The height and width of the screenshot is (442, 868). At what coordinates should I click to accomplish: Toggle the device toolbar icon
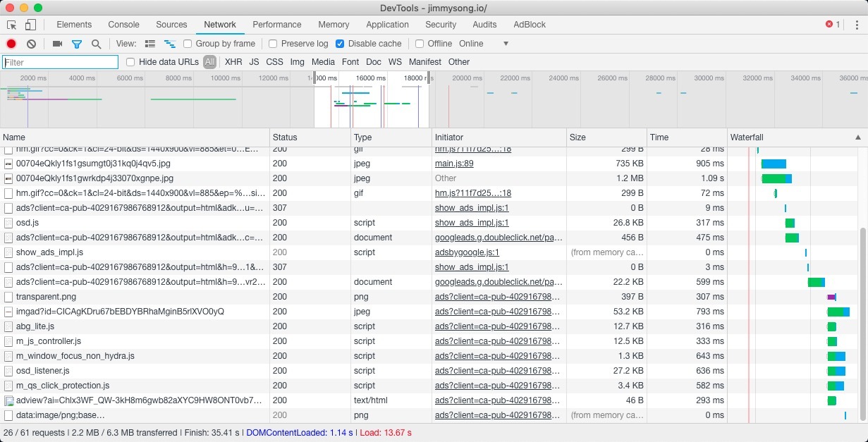click(x=30, y=25)
